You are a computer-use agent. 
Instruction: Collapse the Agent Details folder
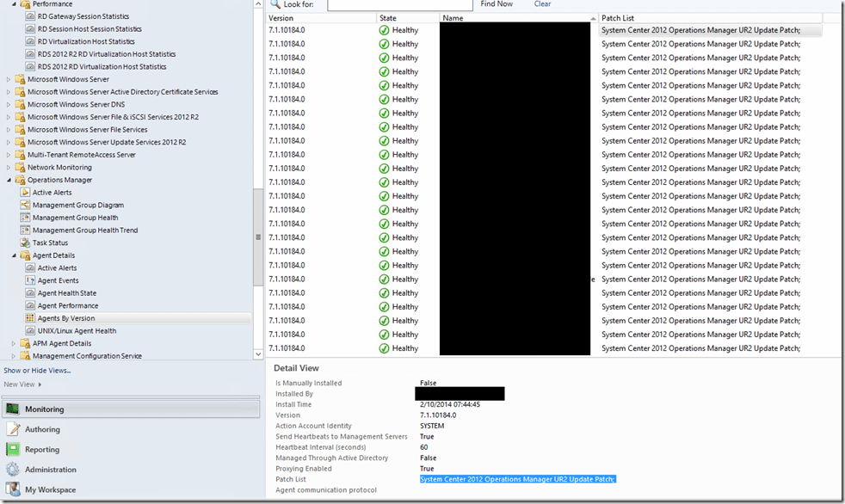click(x=15, y=255)
